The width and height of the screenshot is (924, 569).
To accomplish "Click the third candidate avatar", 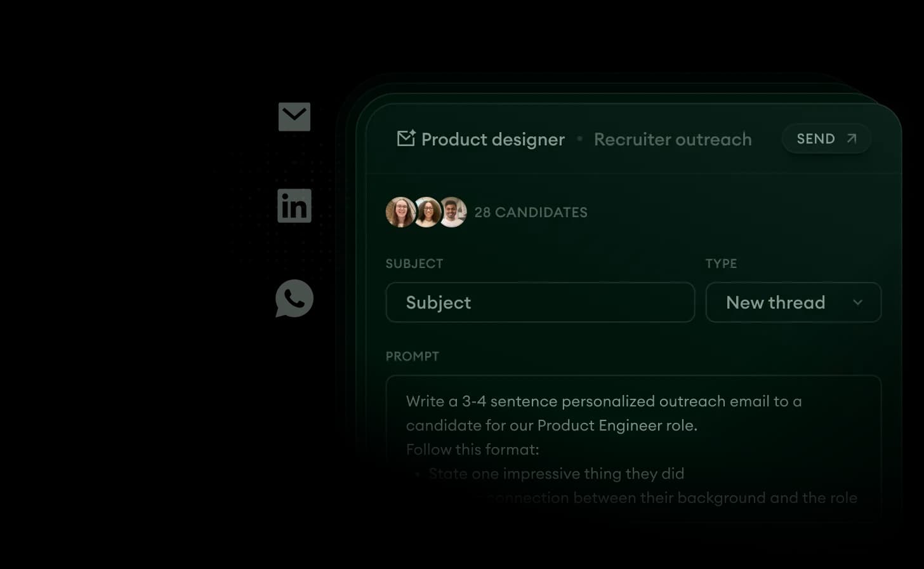I will [453, 212].
